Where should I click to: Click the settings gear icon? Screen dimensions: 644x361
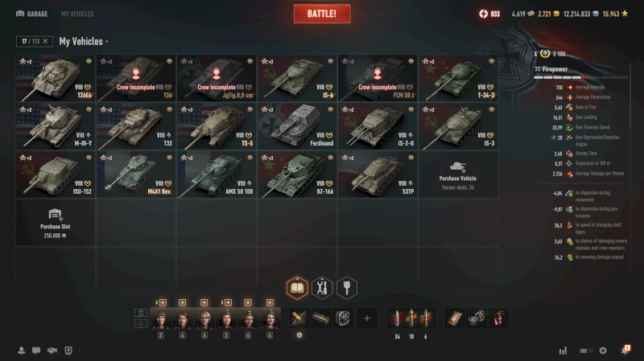603,351
